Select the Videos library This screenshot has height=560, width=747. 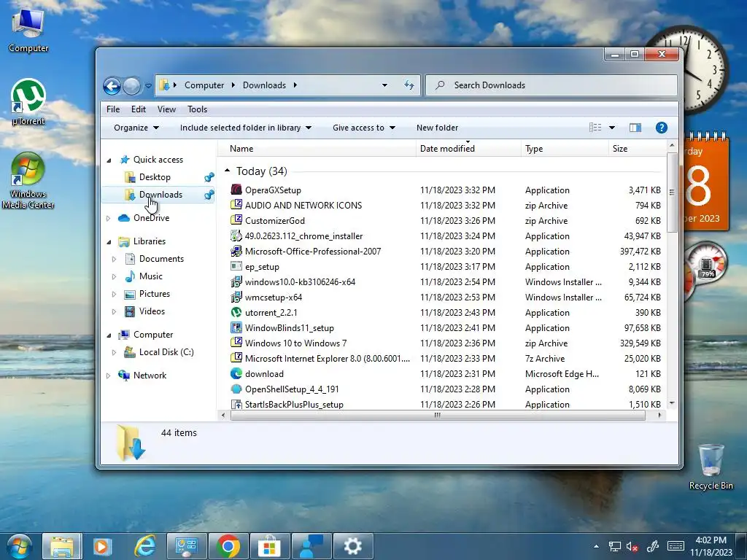pyautogui.click(x=152, y=311)
